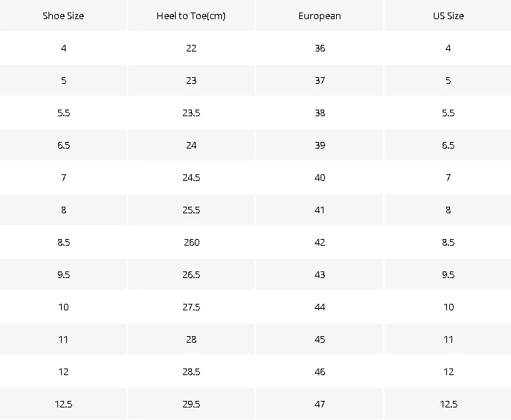Click heel to toe value 27.5
This screenshot has height=420, width=511.
[x=191, y=307]
